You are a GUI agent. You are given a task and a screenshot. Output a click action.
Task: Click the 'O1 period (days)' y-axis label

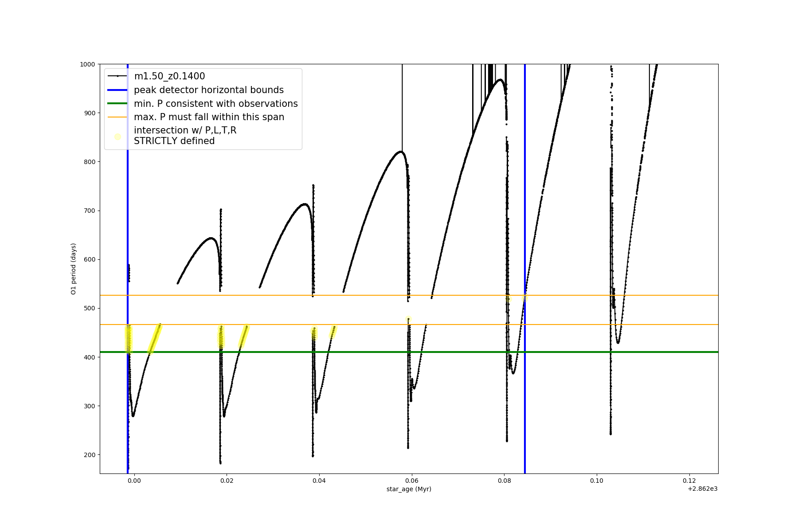point(74,269)
